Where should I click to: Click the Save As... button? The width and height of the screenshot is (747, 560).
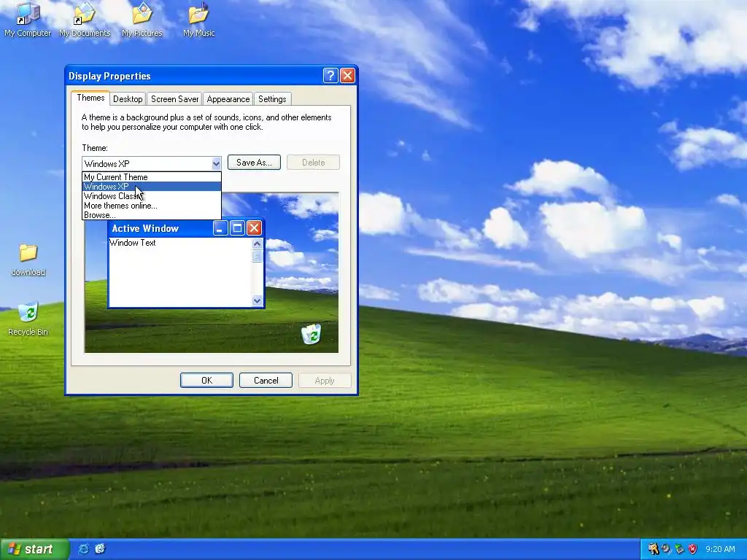pos(254,163)
